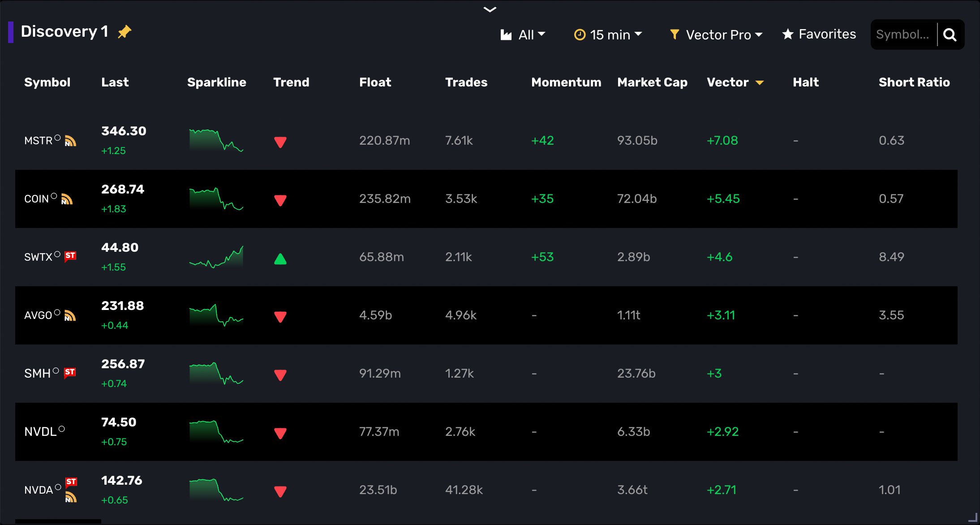
Task: Click the NVDA news feed icon
Action: (x=71, y=497)
